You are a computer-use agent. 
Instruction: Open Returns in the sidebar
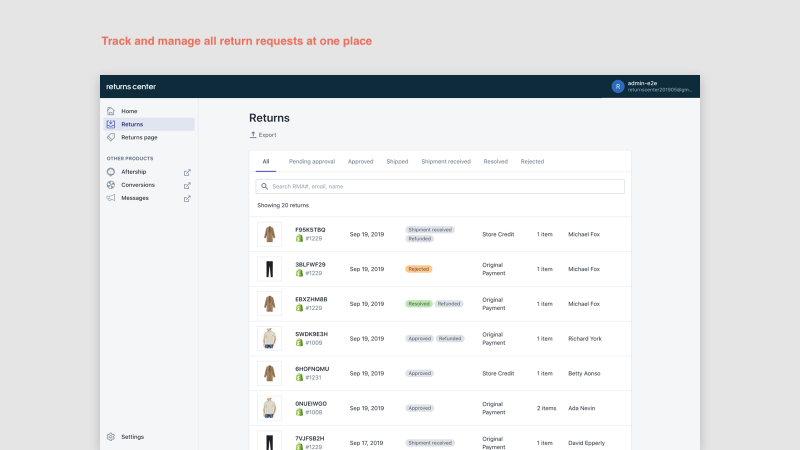[x=149, y=124]
